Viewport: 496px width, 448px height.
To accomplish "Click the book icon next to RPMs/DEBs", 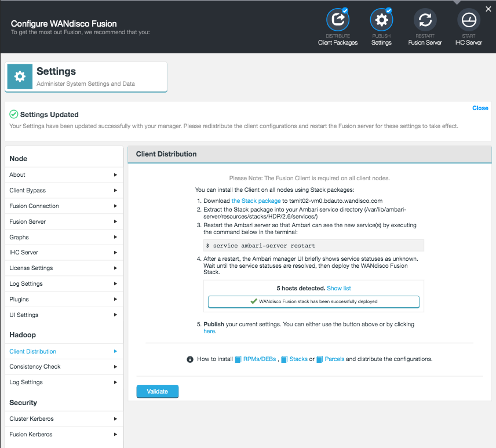I will pyautogui.click(x=238, y=359).
